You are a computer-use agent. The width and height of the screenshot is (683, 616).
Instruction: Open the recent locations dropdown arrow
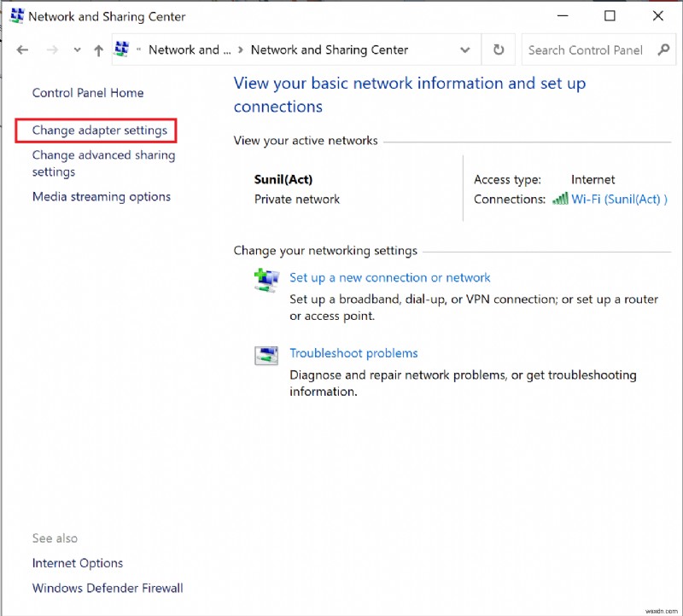pyautogui.click(x=77, y=50)
